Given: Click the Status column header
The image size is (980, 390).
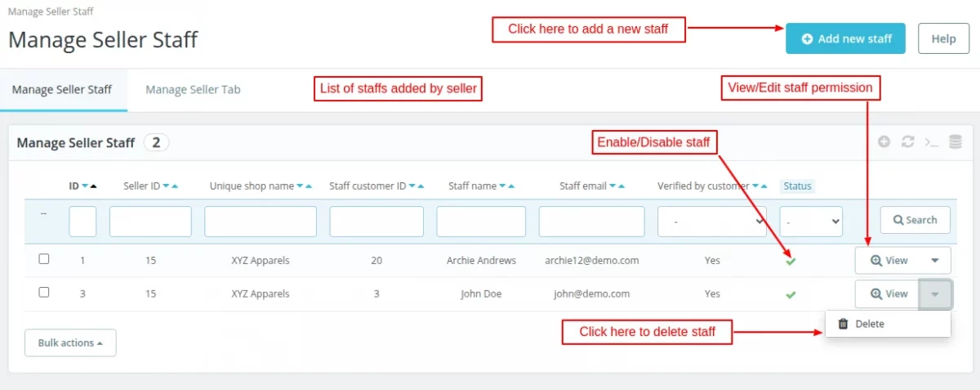Looking at the screenshot, I should [x=797, y=186].
